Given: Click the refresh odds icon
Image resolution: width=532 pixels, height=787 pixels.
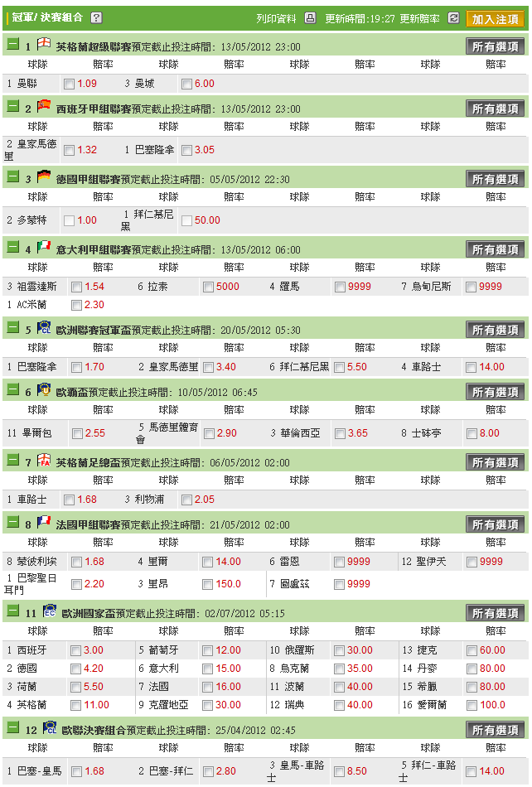Looking at the screenshot, I should tap(453, 18).
